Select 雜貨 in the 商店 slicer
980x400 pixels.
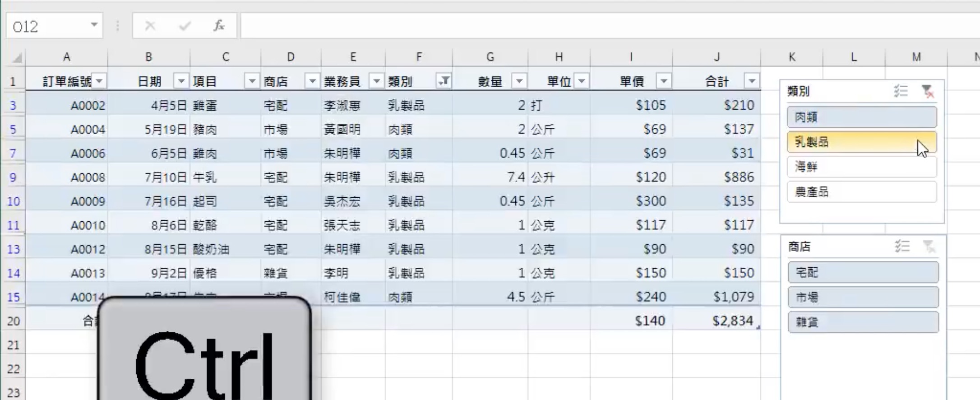point(863,322)
